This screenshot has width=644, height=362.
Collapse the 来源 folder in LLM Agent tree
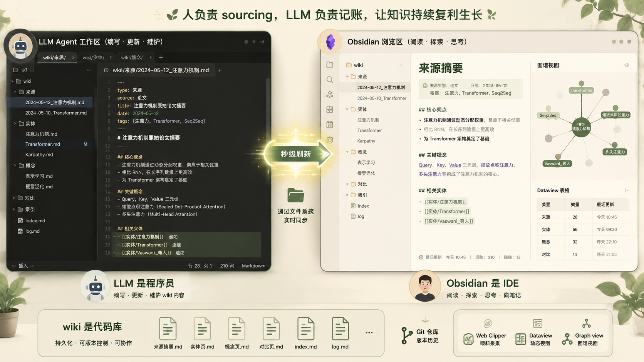click(x=15, y=92)
